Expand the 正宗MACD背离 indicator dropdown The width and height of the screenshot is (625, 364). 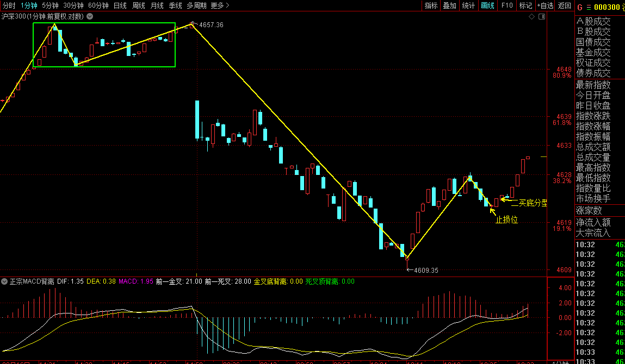click(x=4, y=281)
